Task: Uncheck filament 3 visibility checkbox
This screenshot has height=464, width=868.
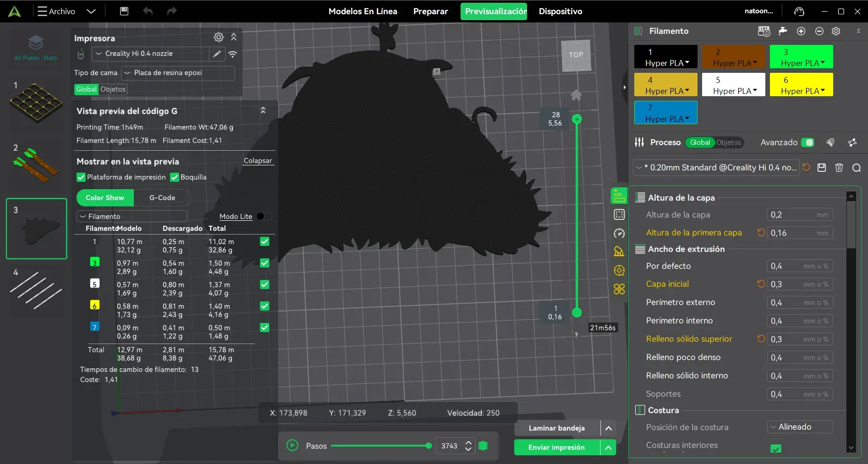Action: point(264,263)
